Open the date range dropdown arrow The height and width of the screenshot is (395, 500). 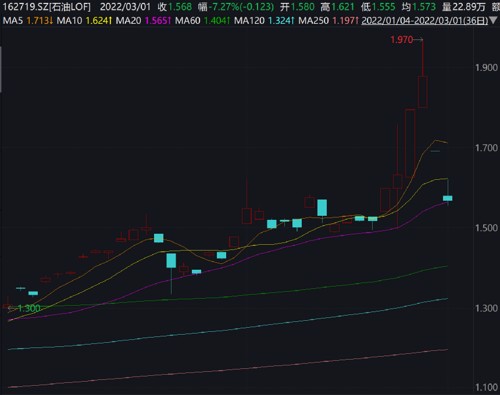coord(494,21)
